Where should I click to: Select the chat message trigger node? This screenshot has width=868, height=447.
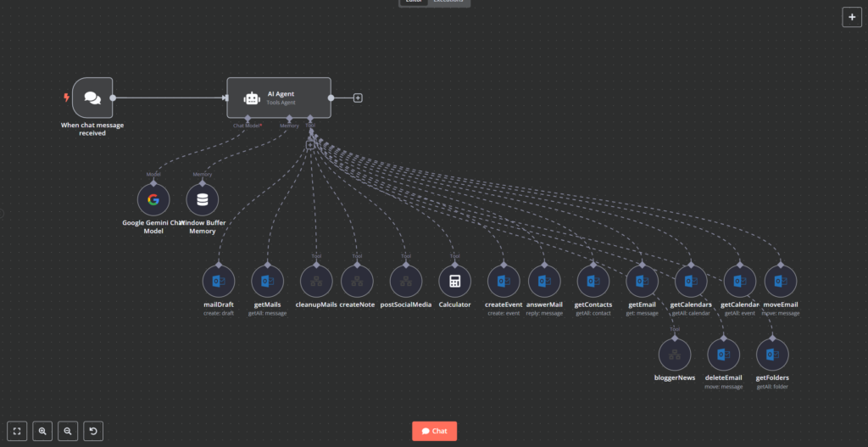pyautogui.click(x=92, y=98)
